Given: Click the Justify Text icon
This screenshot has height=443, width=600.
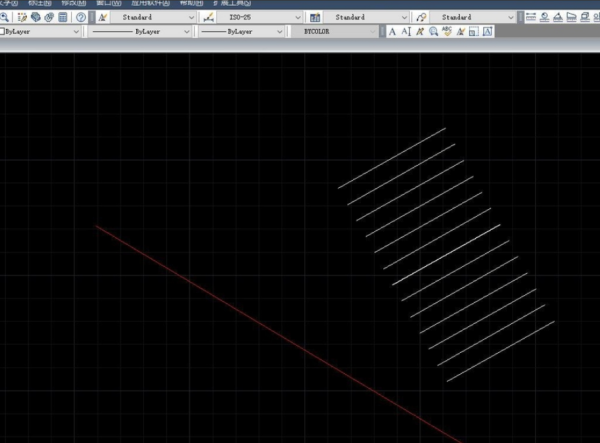Looking at the screenshot, I should coord(487,32).
